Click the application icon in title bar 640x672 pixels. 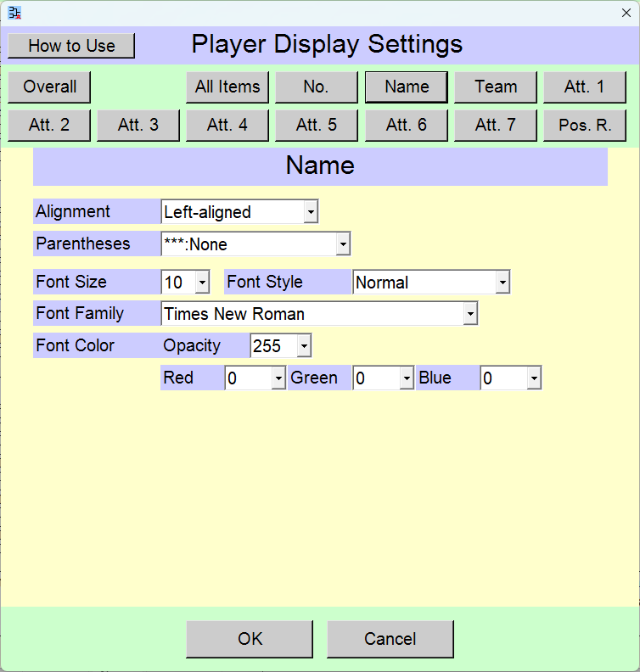tap(14, 13)
